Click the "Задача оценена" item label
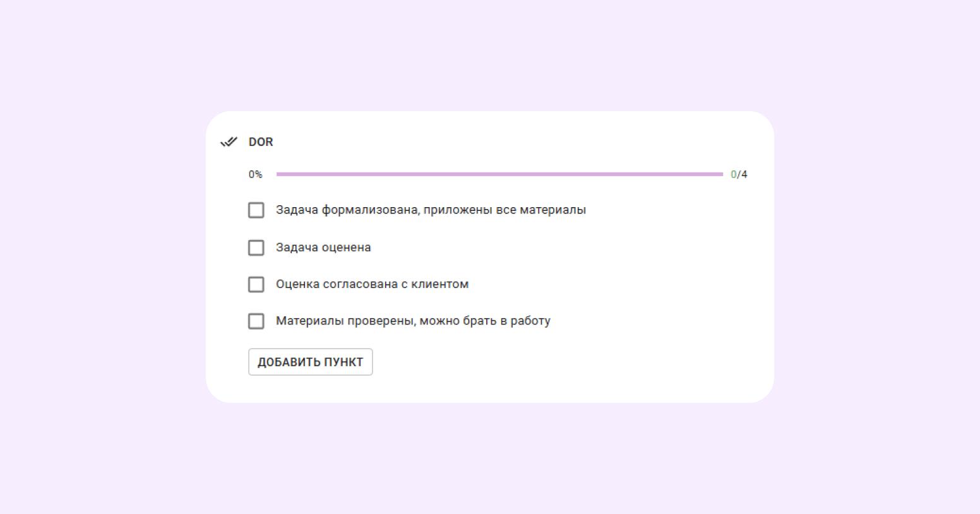 [323, 248]
